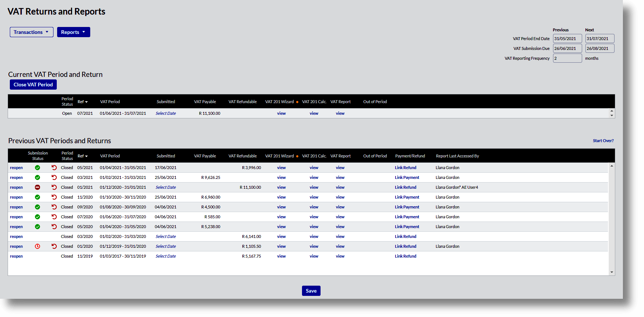The image size is (644, 317).
Task: Click red blocked status icon for 01/2021
Action: click(37, 187)
